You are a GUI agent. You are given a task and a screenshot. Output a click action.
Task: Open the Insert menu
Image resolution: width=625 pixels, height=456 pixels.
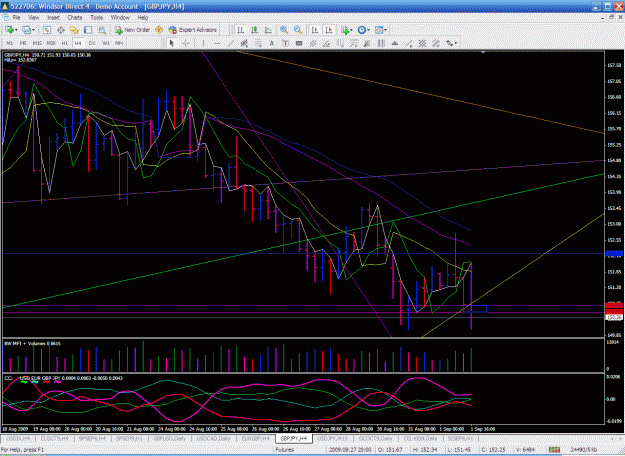(53, 18)
